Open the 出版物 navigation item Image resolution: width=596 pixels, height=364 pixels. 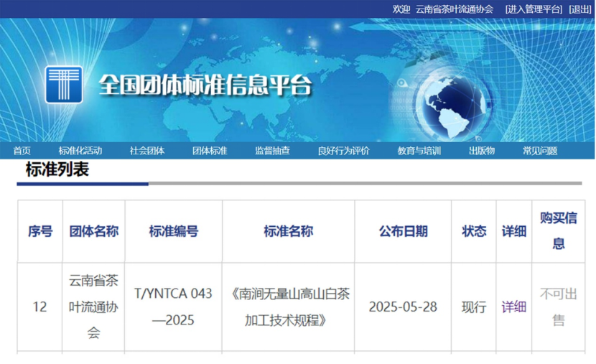(482, 151)
